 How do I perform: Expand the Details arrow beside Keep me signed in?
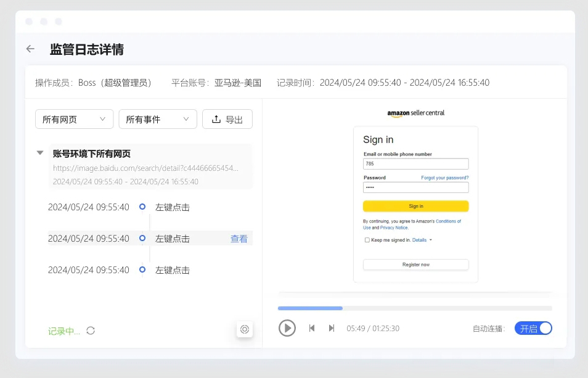click(x=430, y=240)
